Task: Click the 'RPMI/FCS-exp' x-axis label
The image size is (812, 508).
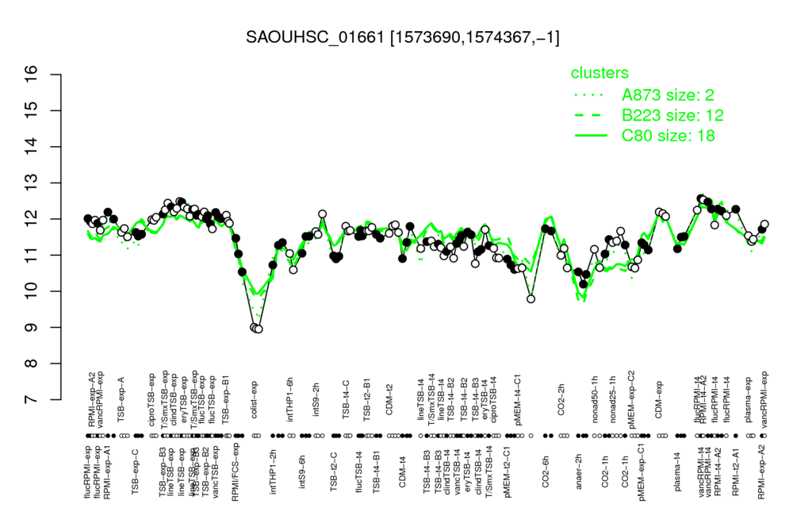Action: point(235,472)
